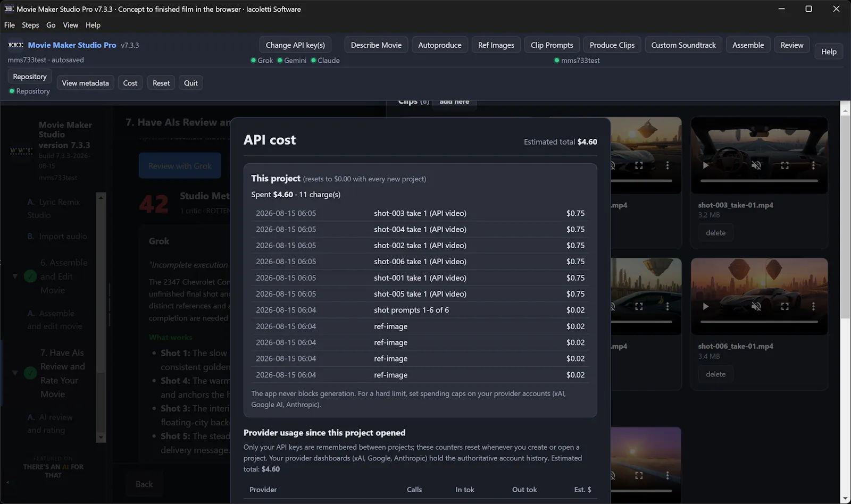Click the Cost button
Image resolution: width=851 pixels, height=504 pixels.
130,83
